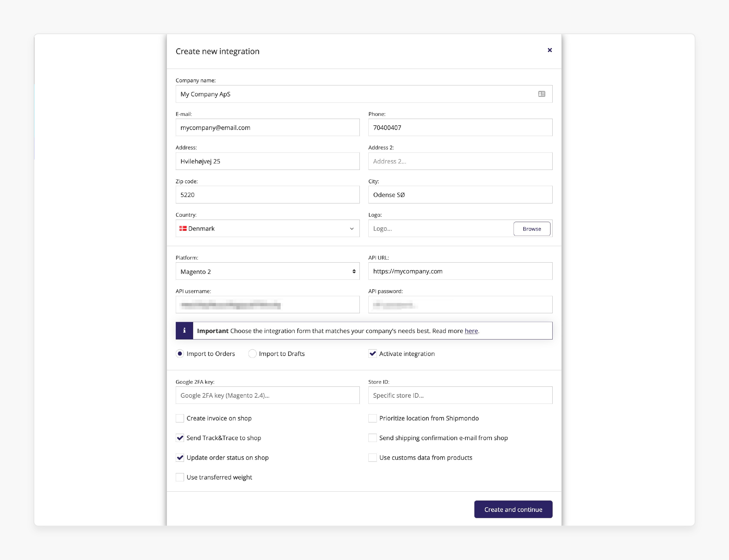Click the Zip code input field
Viewport: 729px width, 560px height.
click(x=267, y=195)
